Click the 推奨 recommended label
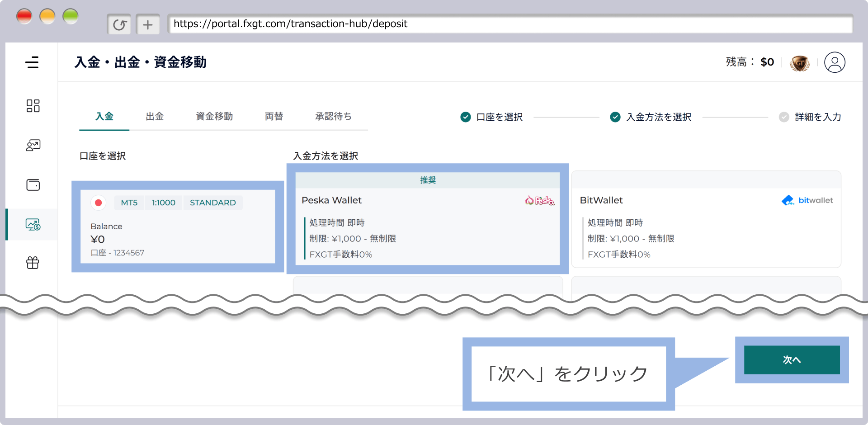 [x=428, y=180]
